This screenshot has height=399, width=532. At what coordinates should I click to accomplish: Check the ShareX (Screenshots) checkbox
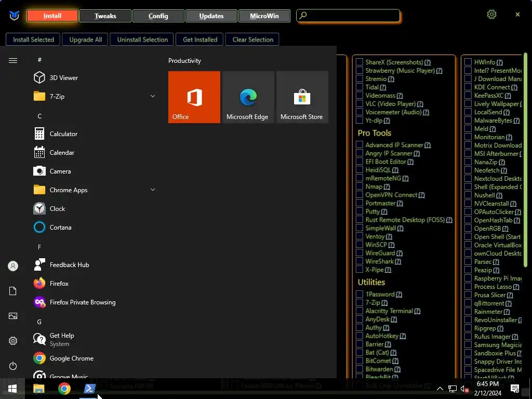click(360, 62)
